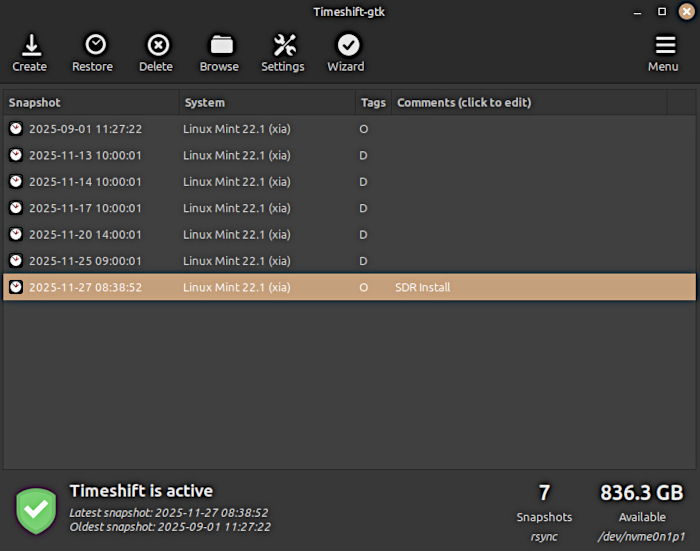Open Settings from the toolbar
The height and width of the screenshot is (551, 700).
click(x=283, y=46)
